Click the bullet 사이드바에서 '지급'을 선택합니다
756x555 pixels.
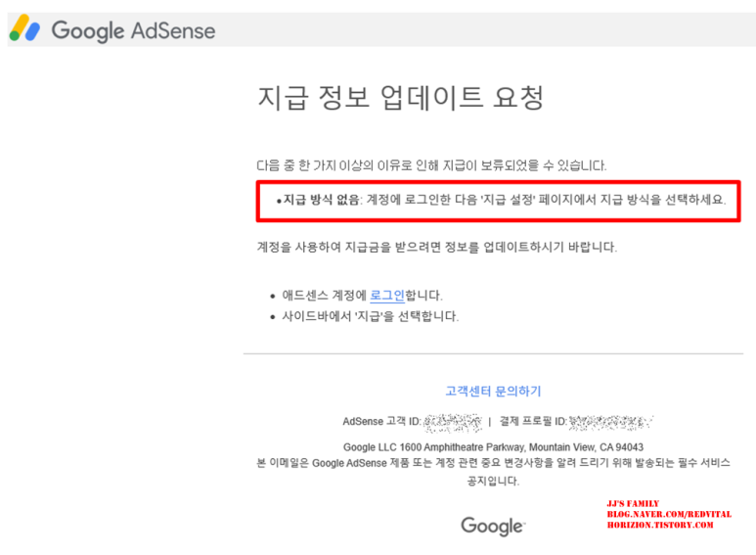click(x=371, y=316)
